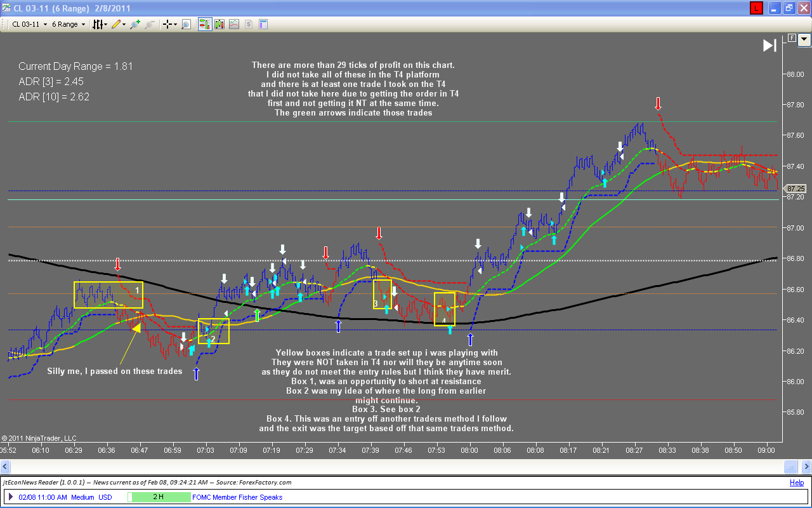This screenshot has height=508, width=812.
Task: Expand the chart style dropdown arrow
Action: click(107, 24)
